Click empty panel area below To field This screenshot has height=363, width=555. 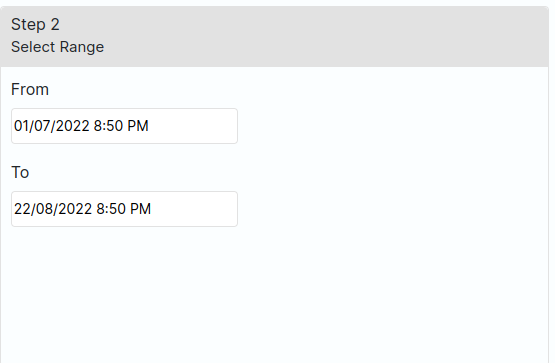(274, 294)
